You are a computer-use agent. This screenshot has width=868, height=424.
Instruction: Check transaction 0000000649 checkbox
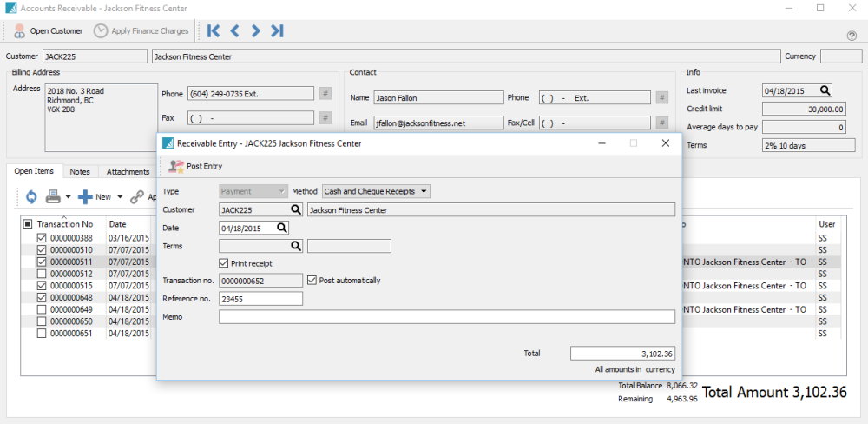click(x=42, y=309)
